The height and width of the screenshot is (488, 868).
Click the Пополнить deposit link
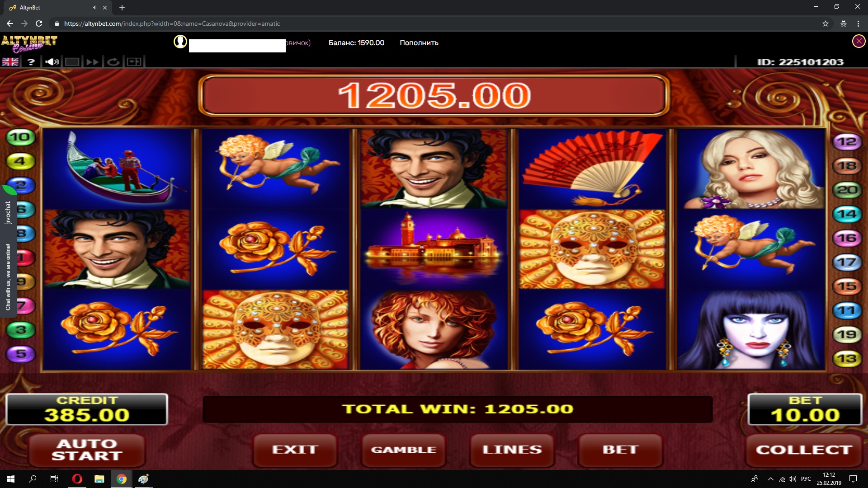pyautogui.click(x=419, y=43)
